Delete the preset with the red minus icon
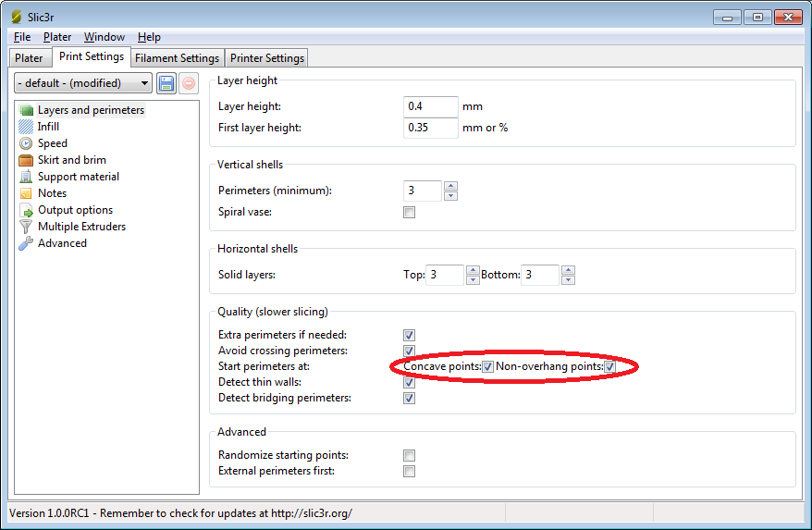Image resolution: width=812 pixels, height=530 pixels. pyautogui.click(x=189, y=83)
